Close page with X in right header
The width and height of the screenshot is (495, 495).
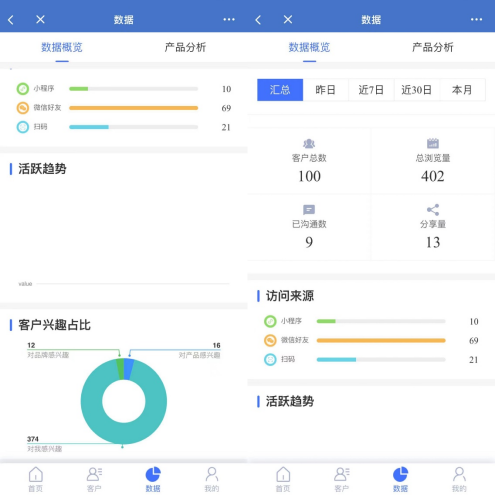pos(288,19)
